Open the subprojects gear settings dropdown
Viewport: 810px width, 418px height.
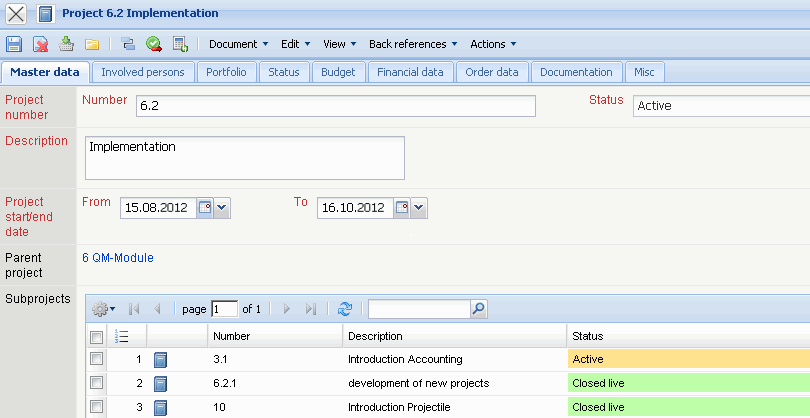(103, 309)
